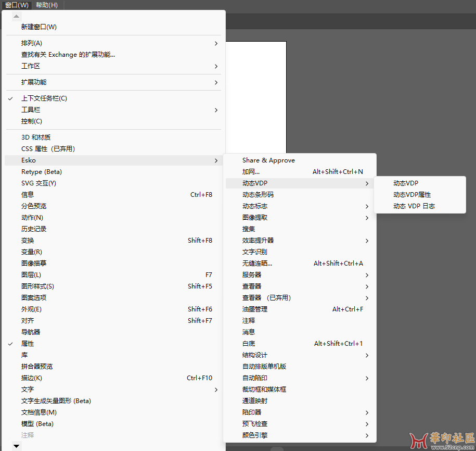
Task: Toggle the 上下文任务栏(C) checked item
Action: (44, 98)
